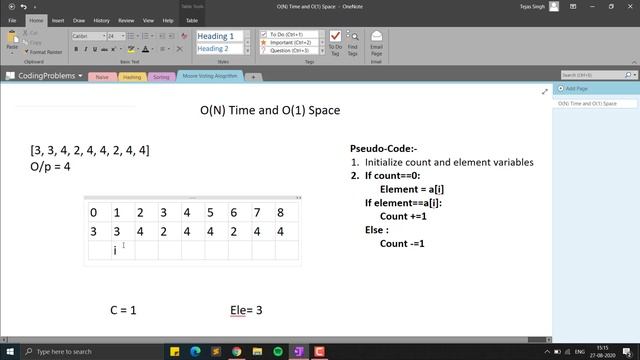Open the Table tools ribbon tab

[x=192, y=20]
